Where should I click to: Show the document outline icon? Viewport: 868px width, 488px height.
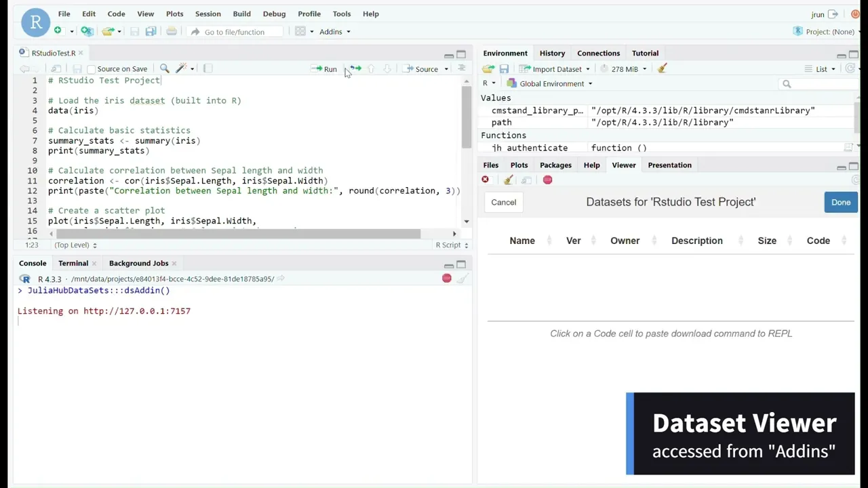(462, 68)
